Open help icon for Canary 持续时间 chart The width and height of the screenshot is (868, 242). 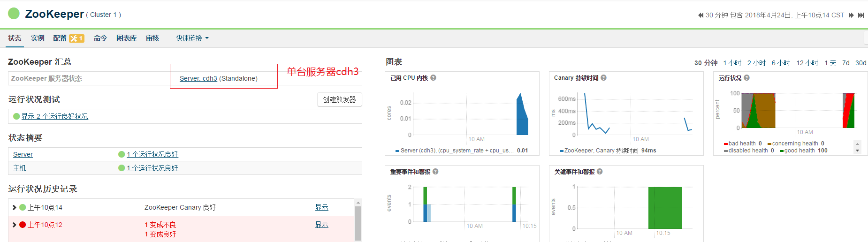pyautogui.click(x=604, y=78)
